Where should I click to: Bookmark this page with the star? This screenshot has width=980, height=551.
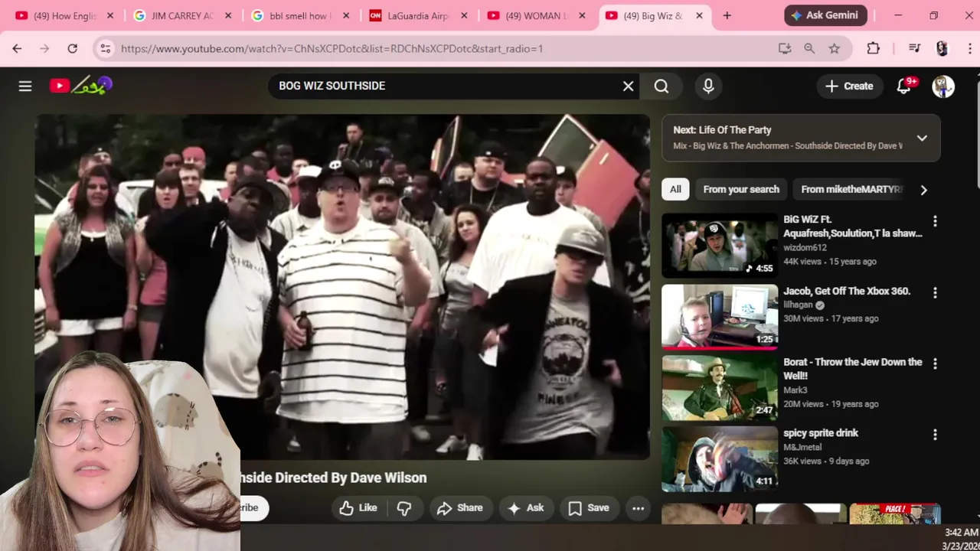(x=835, y=48)
